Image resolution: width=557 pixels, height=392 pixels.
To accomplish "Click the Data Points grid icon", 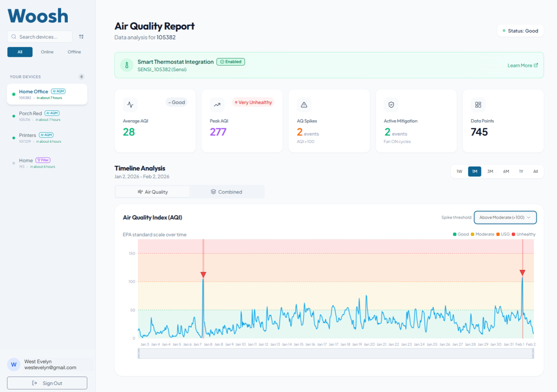I will click(x=478, y=105).
